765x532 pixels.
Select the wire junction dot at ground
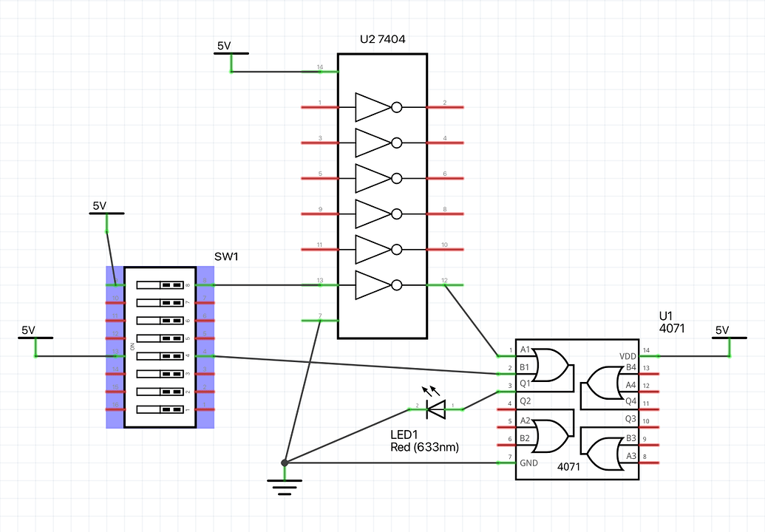[x=284, y=461]
